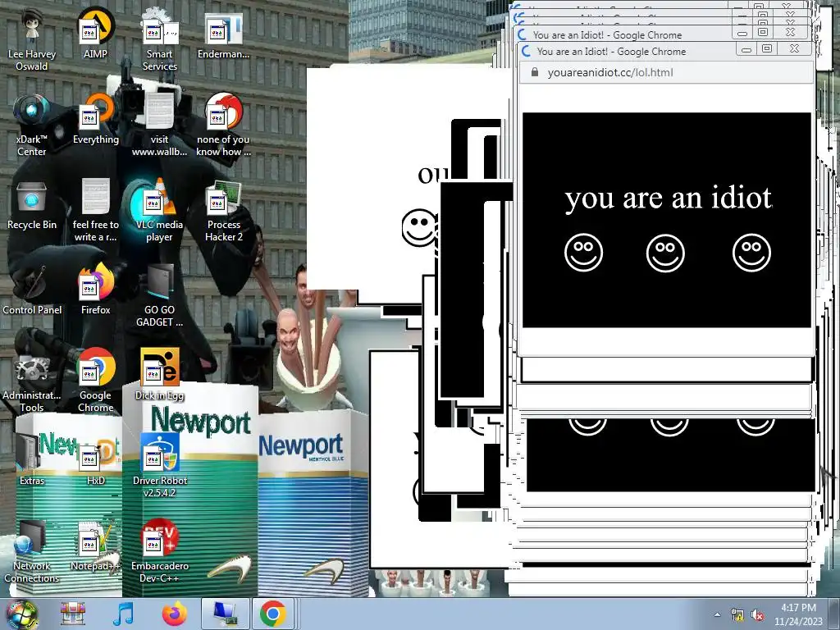Click the middle smiley face in front window
This screenshot has height=630, width=840.
(665, 253)
